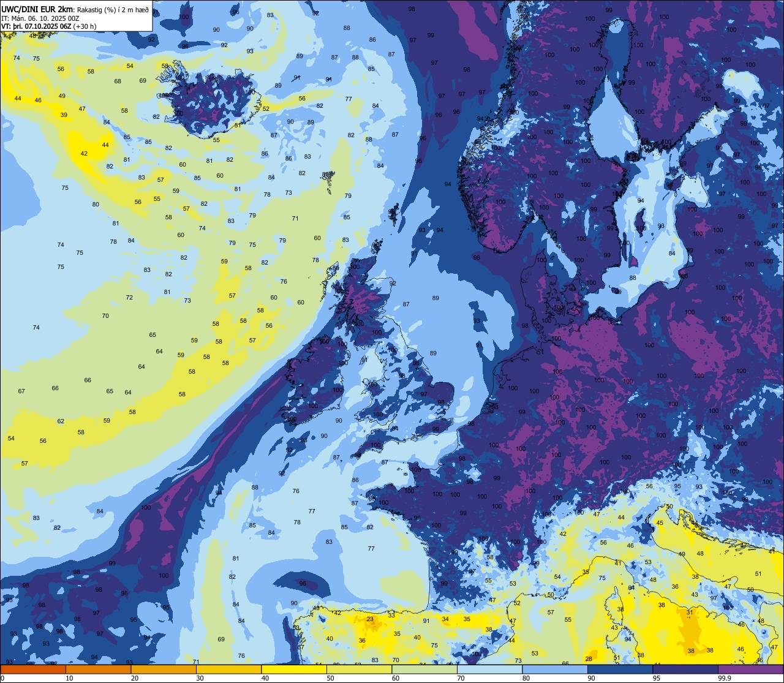Click the humidity value '62' in the Atlantic

click(61, 421)
